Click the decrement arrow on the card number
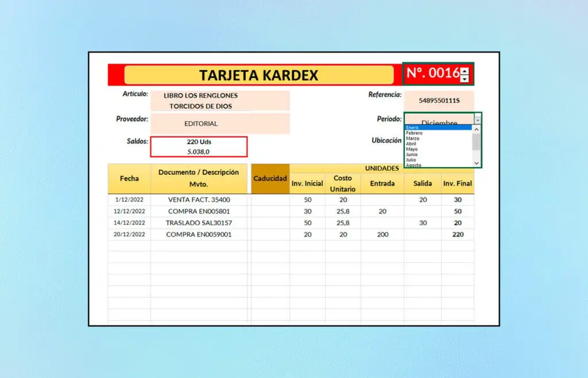The height and width of the screenshot is (378, 588). (464, 80)
